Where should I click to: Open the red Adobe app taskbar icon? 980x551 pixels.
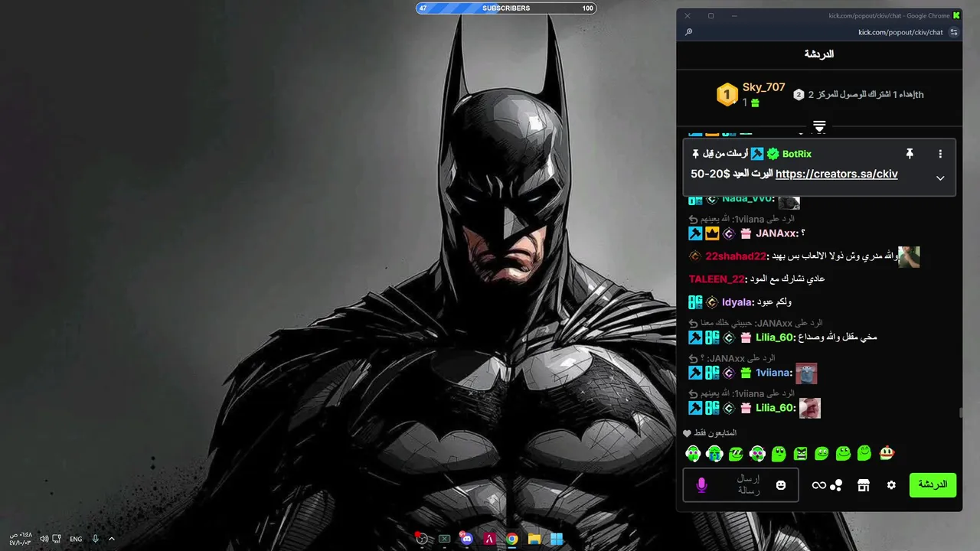click(488, 539)
